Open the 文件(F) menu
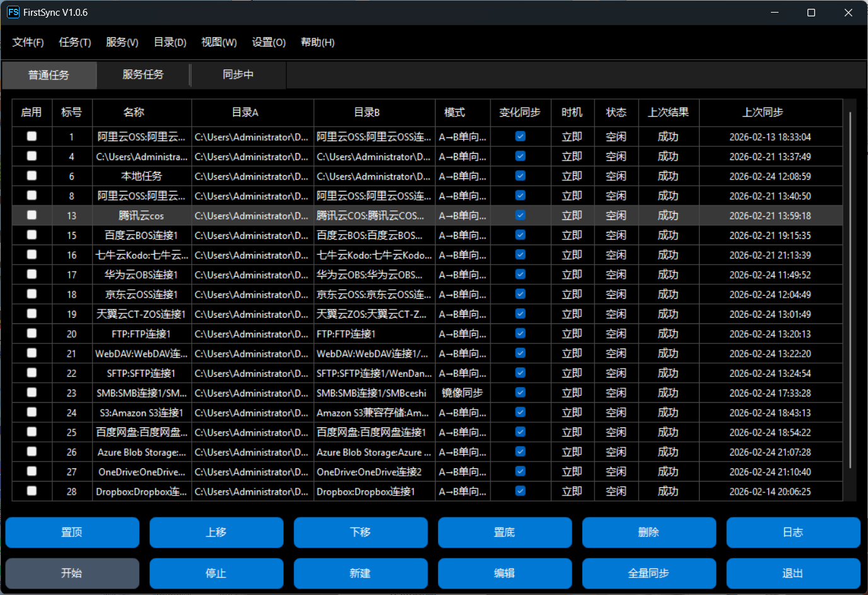The width and height of the screenshot is (868, 595). tap(28, 42)
